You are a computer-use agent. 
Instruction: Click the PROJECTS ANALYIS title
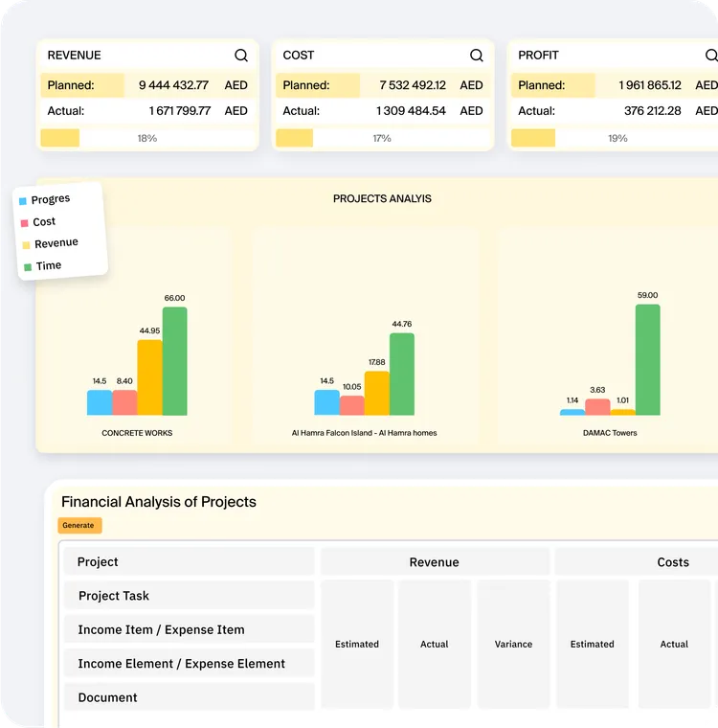click(382, 198)
